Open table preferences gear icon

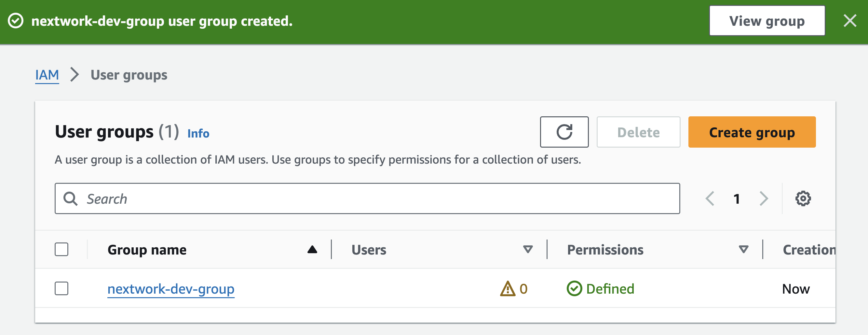(803, 199)
